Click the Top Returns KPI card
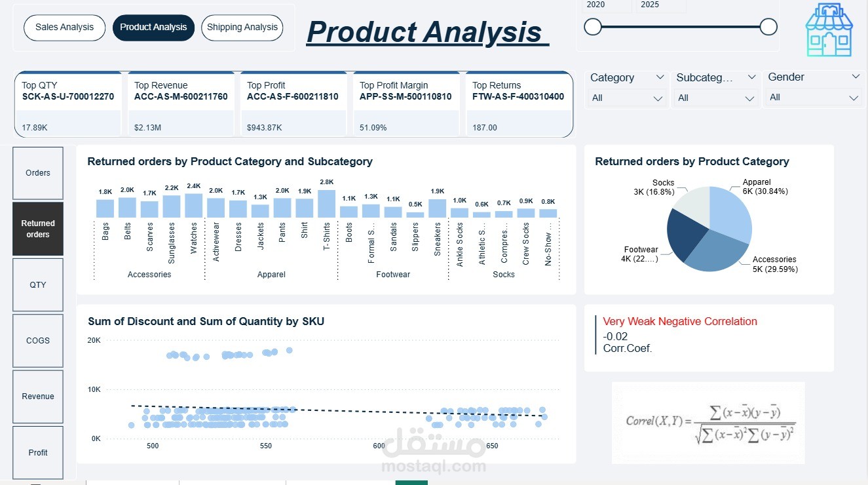 click(519, 104)
